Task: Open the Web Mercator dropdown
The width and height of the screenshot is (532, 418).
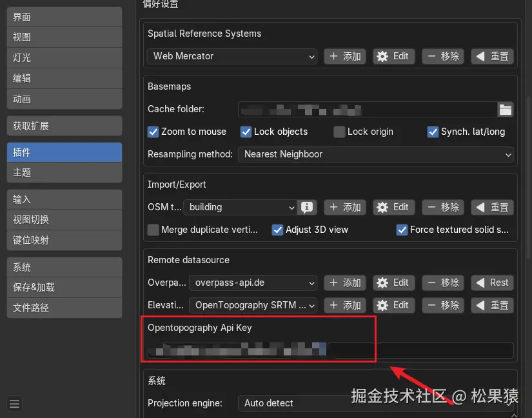Action: 232,56
